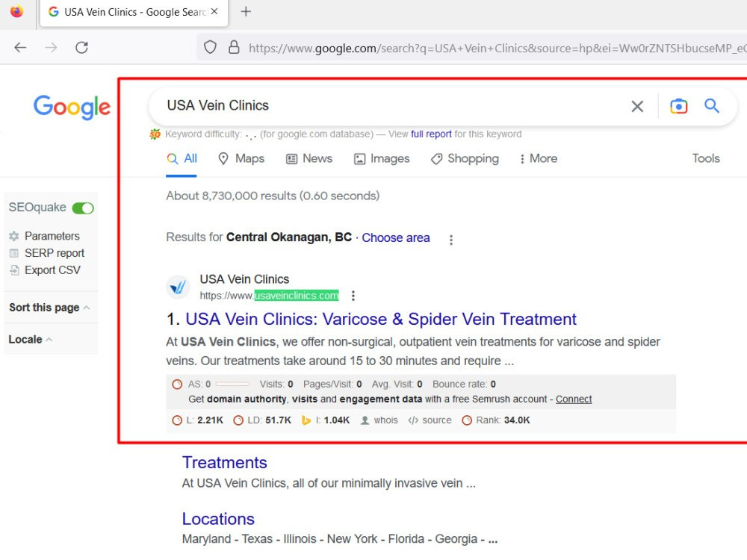
Task: Open the whois lookup link
Action: [x=379, y=420]
